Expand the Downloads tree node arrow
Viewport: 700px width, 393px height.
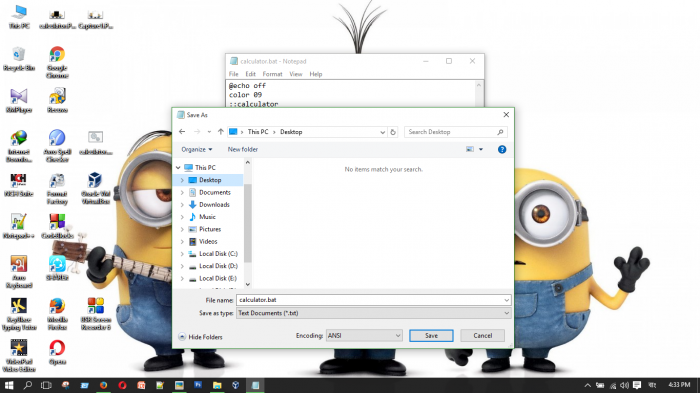click(182, 205)
